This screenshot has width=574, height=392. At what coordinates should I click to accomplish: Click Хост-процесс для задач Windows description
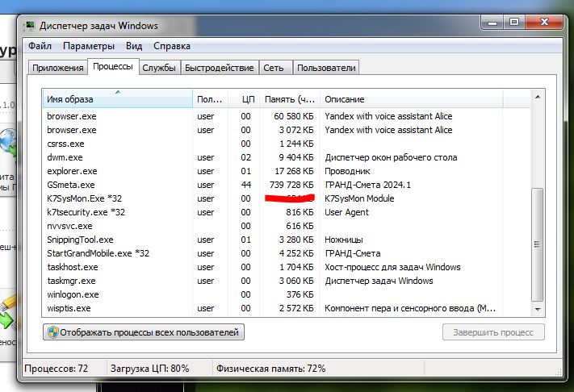[392, 267]
